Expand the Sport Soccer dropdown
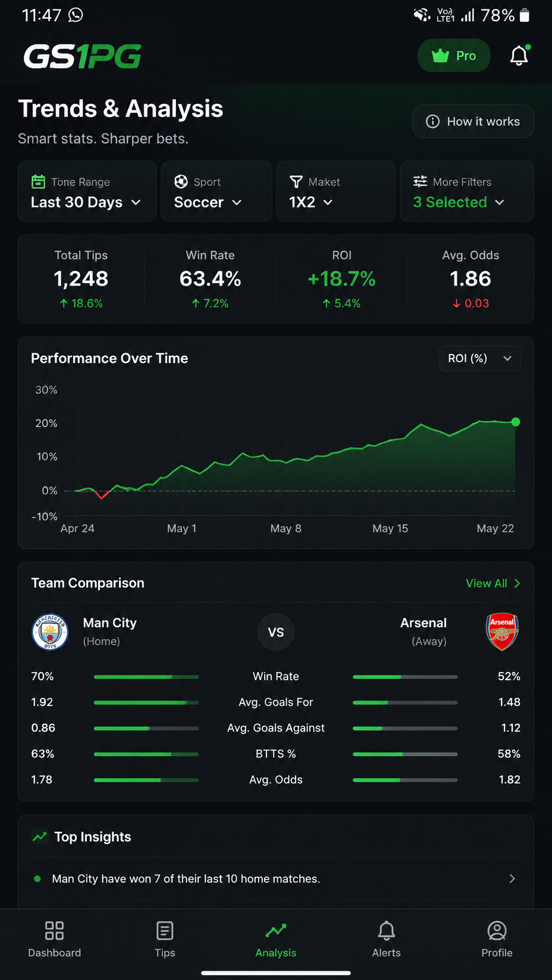 click(216, 191)
